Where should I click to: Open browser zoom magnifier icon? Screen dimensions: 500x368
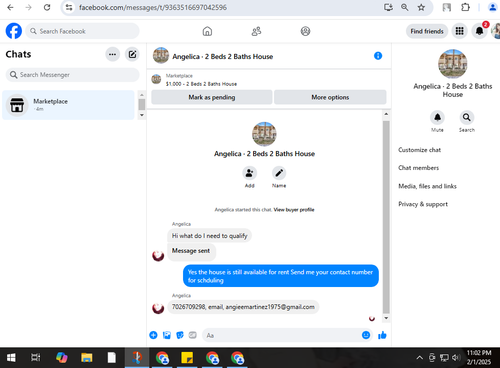[x=405, y=7]
